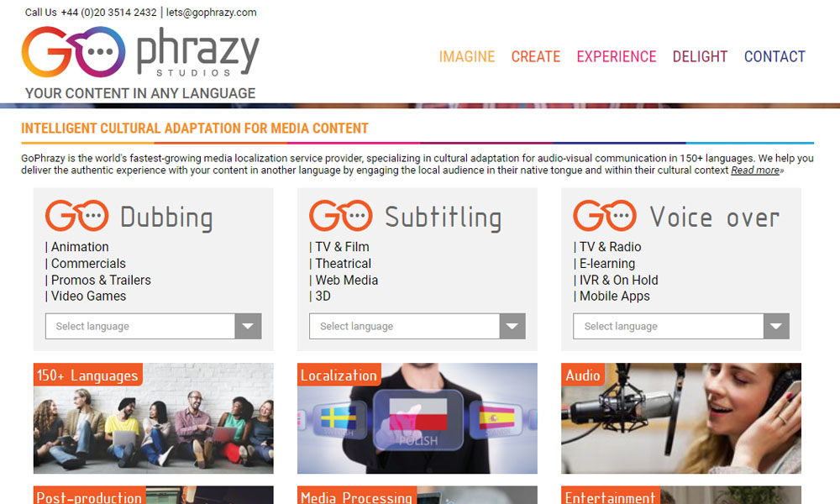Viewport: 840px width, 504px height.
Task: Go to the EXPERIENCE menu item
Action: (616, 56)
